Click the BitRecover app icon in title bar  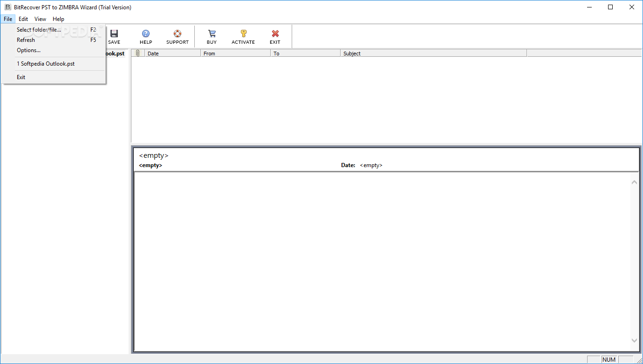8,7
